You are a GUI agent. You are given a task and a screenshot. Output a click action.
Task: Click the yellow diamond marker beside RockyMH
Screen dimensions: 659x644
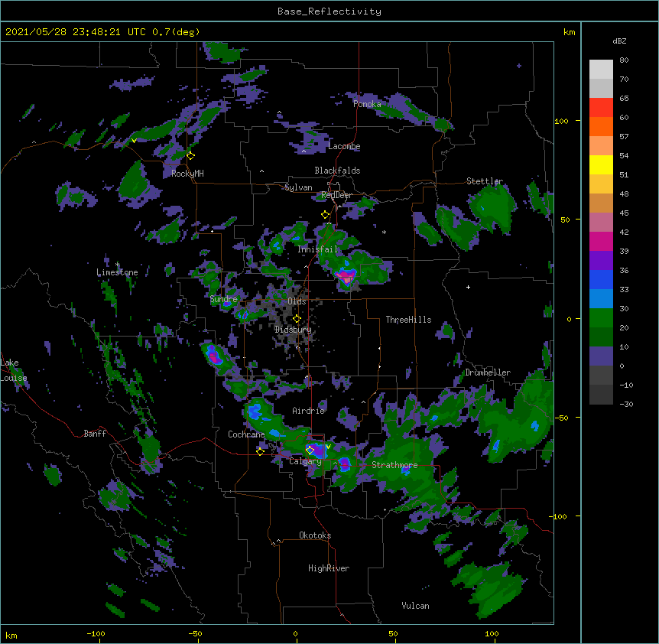(x=191, y=156)
